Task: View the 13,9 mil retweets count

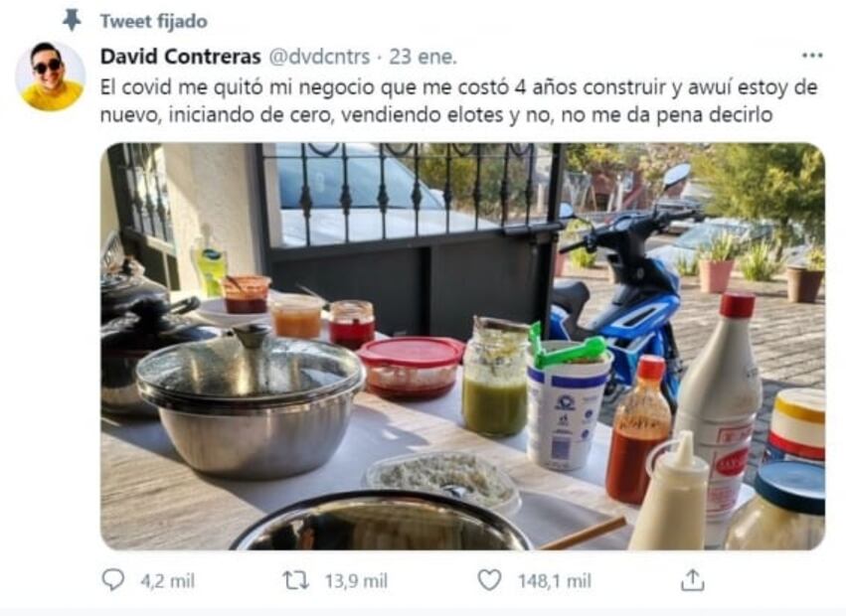Action: pyautogui.click(x=356, y=581)
